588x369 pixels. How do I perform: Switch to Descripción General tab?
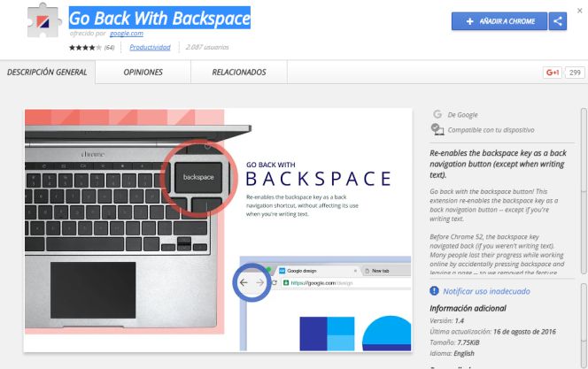point(47,73)
